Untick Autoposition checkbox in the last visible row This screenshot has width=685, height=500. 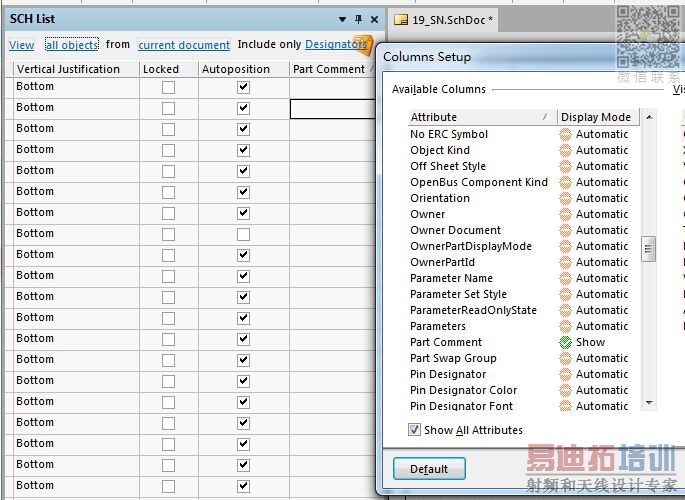243,486
